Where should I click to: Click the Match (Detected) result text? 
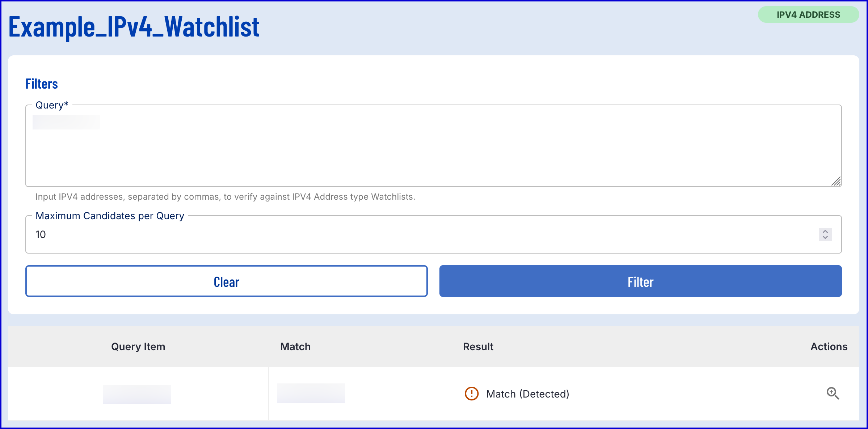pos(527,394)
